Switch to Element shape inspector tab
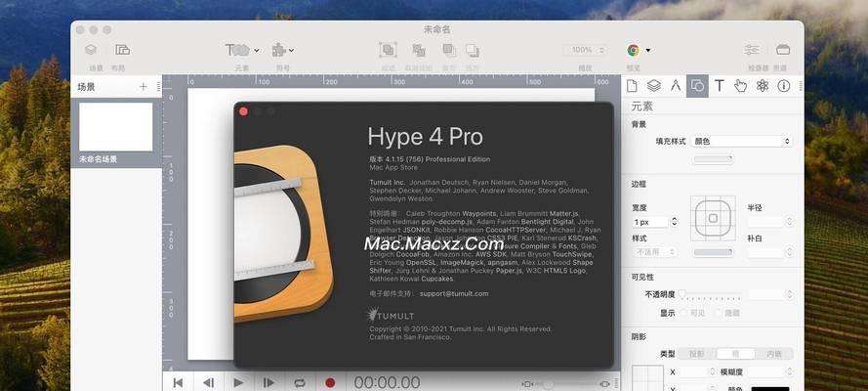This screenshot has height=391, width=868. pyautogui.click(x=697, y=86)
